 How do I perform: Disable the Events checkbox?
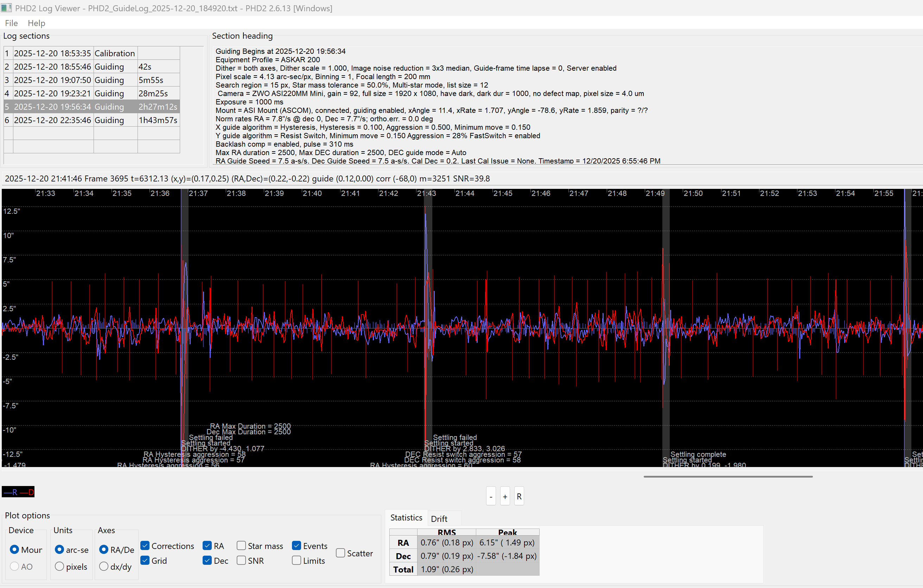296,545
